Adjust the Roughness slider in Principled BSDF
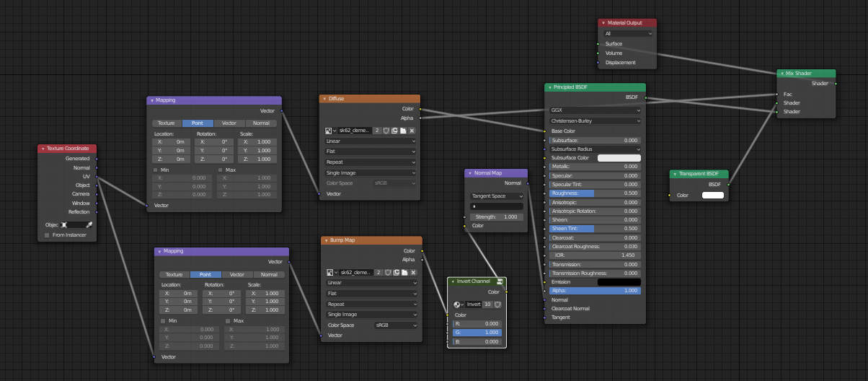Image resolution: width=868 pixels, height=381 pixels. click(x=595, y=193)
